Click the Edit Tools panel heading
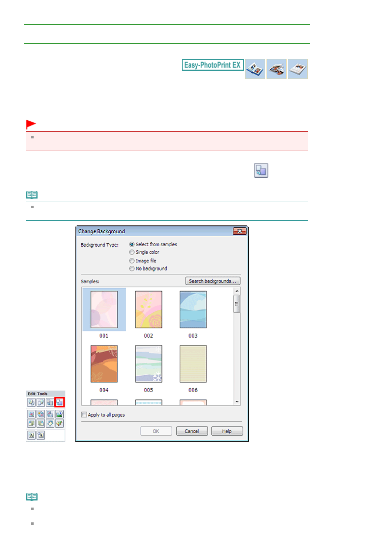The image size is (392, 555). pos(38,394)
